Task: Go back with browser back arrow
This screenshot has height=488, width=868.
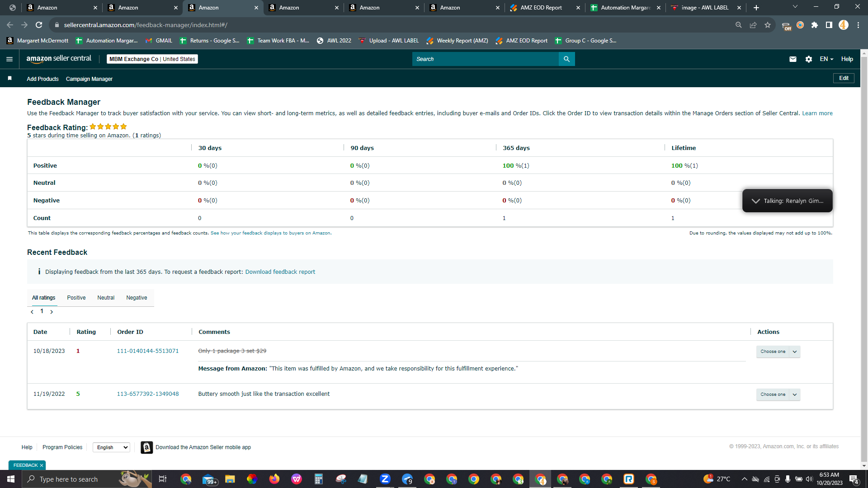Action: pyautogui.click(x=10, y=25)
